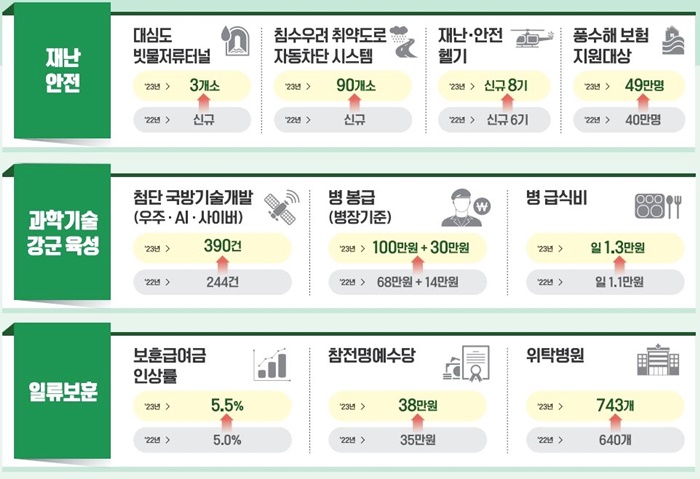This screenshot has height=479, width=700.
Task: Click the 100만원 + 30만원 yellow pill
Action: pyautogui.click(x=407, y=248)
